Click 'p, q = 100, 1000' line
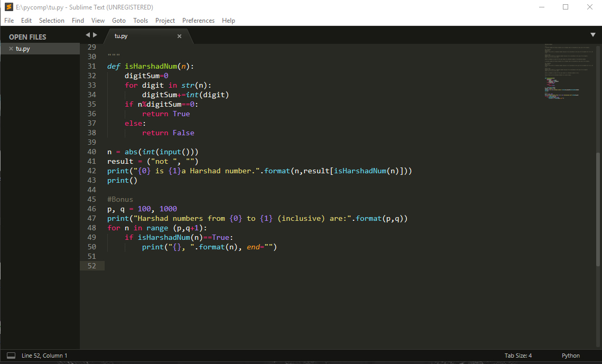Image resolution: width=602 pixels, height=364 pixels. click(x=142, y=209)
